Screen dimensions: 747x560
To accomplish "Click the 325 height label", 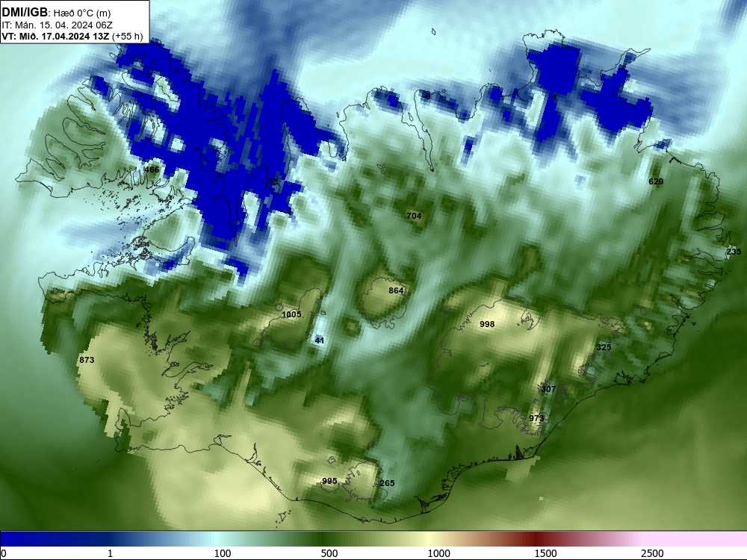I will 604,347.
